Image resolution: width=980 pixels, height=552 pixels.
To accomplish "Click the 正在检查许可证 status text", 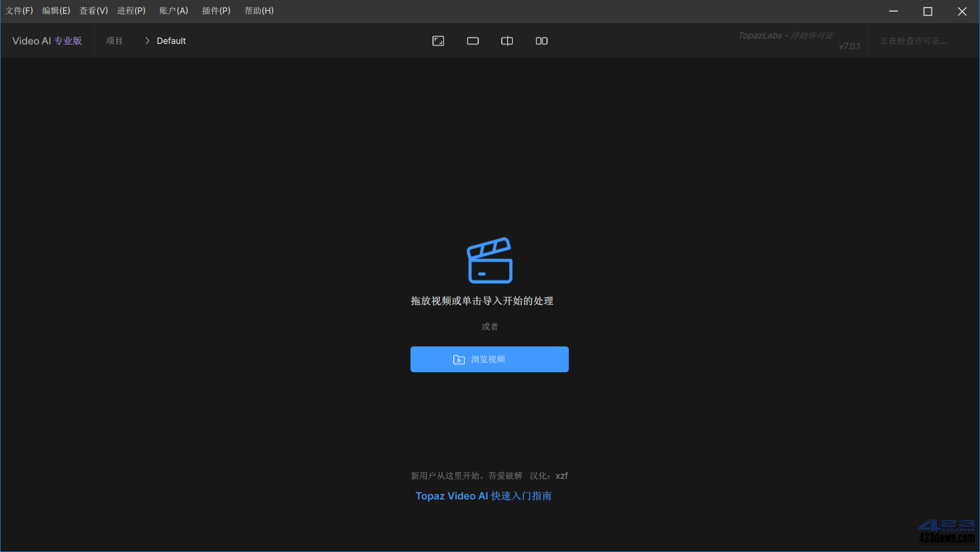I will coord(914,41).
